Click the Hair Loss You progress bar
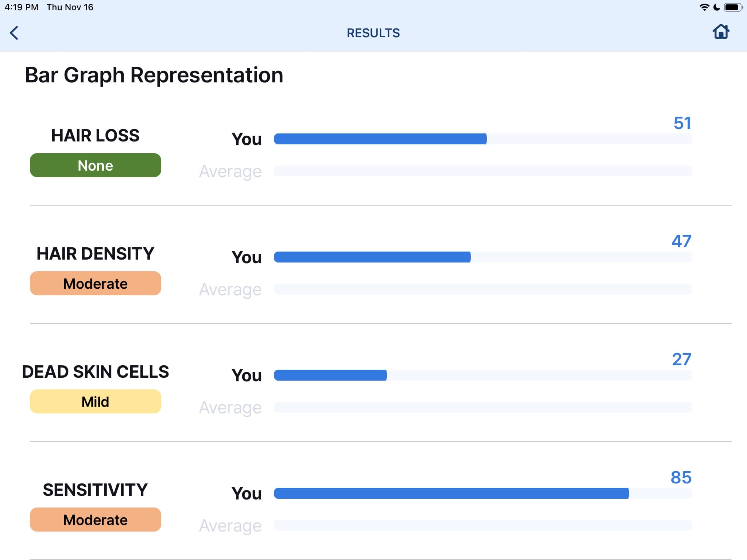 (483, 139)
